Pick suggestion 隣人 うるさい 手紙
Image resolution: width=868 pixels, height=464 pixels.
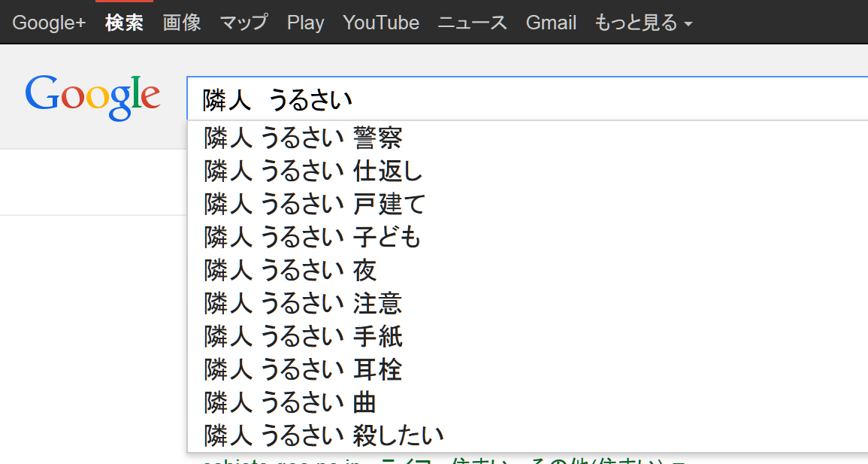click(x=304, y=336)
